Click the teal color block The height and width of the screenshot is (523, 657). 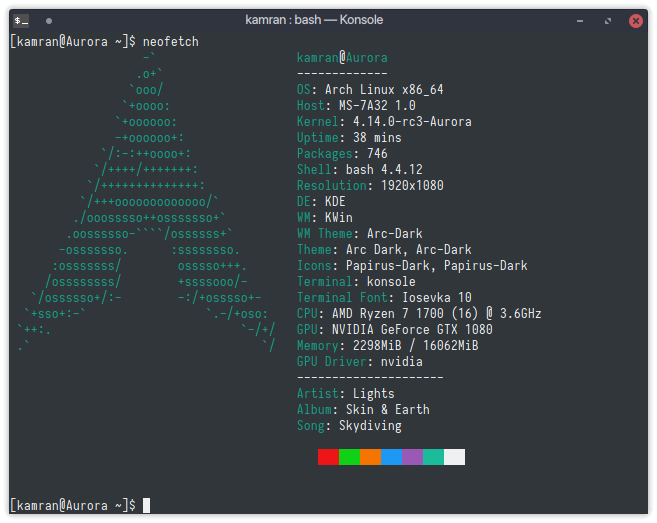[434, 457]
